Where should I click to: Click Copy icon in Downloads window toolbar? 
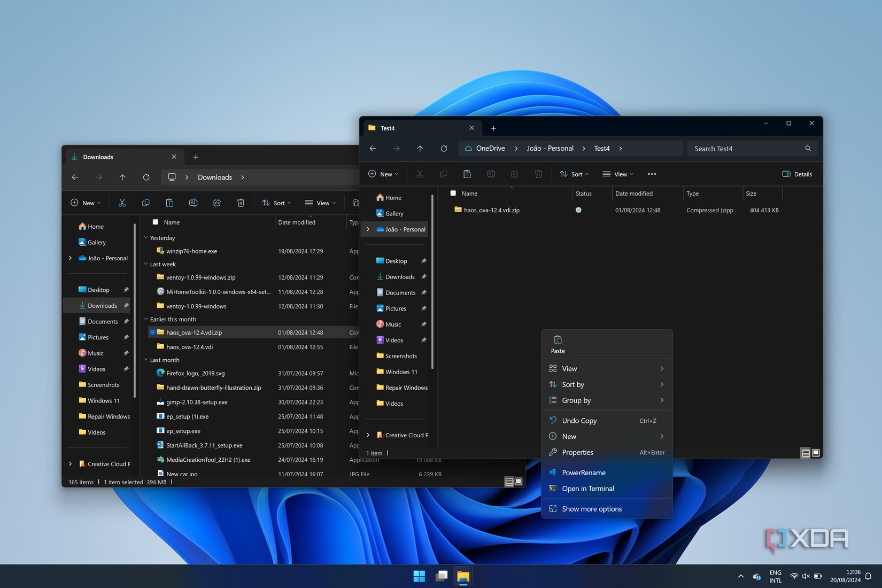[145, 203]
